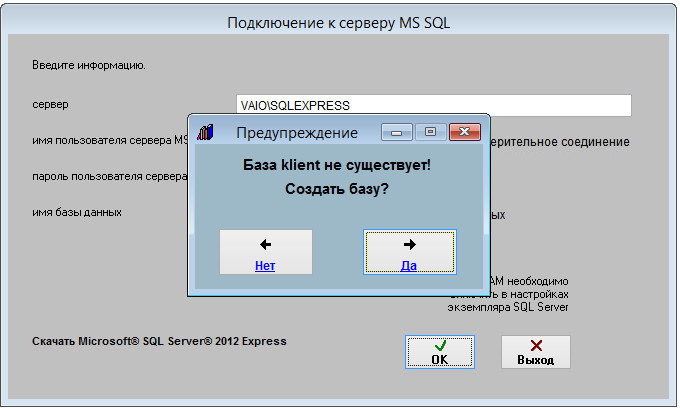Open Скачать Microsoft SQL Server 2012 Express link
The width and height of the screenshot is (680, 408).
pyautogui.click(x=159, y=341)
